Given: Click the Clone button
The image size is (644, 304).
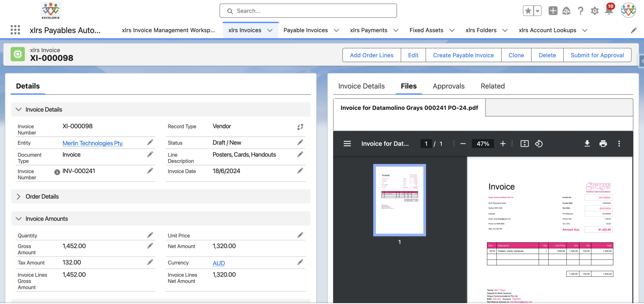Looking at the screenshot, I should [516, 55].
